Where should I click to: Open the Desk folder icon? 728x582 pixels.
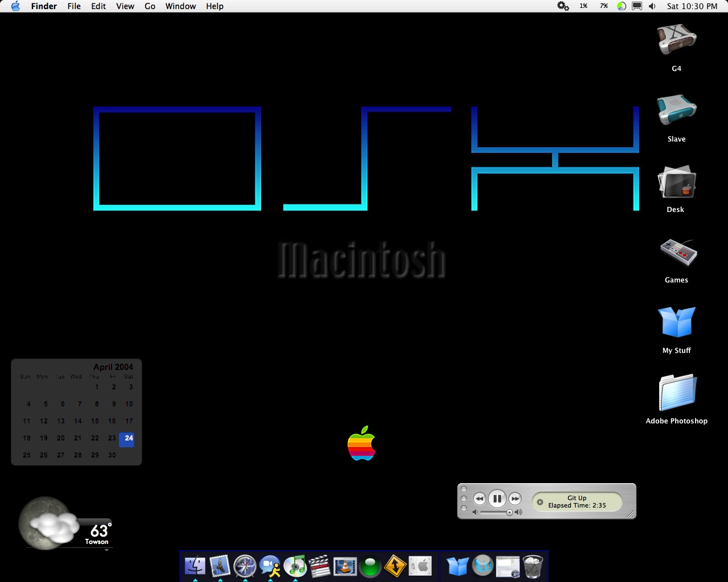click(x=676, y=182)
